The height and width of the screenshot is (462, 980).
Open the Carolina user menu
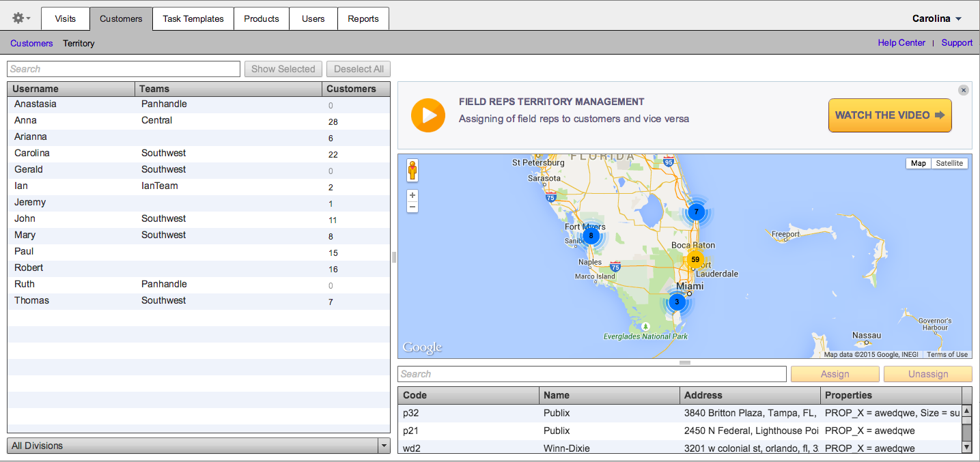[x=937, y=18]
